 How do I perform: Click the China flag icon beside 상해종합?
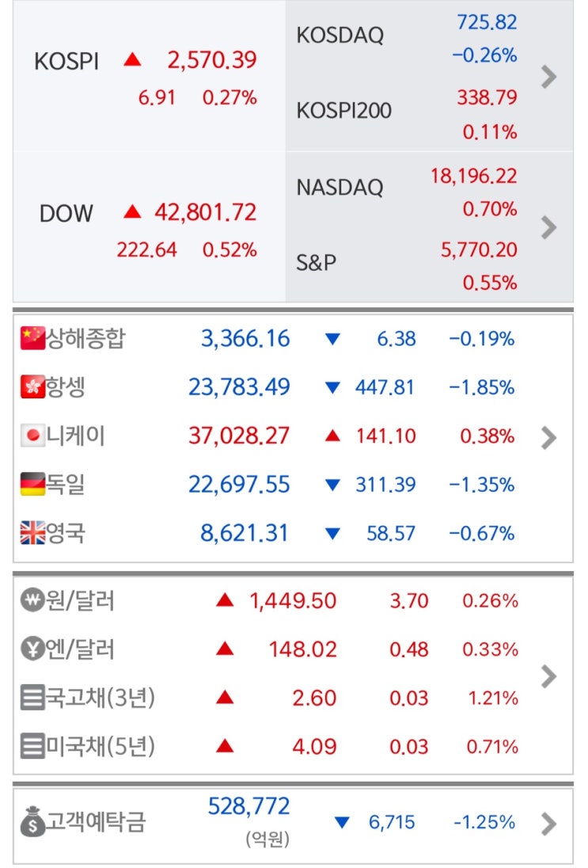(x=32, y=339)
